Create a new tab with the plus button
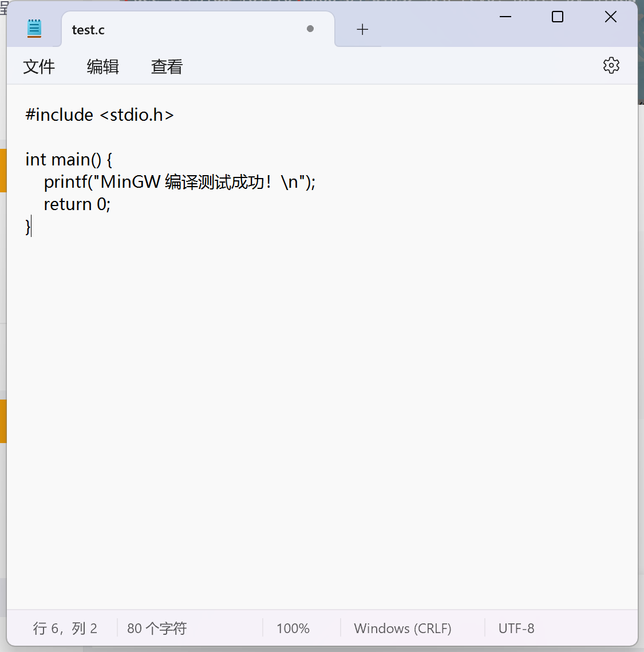 [362, 29]
